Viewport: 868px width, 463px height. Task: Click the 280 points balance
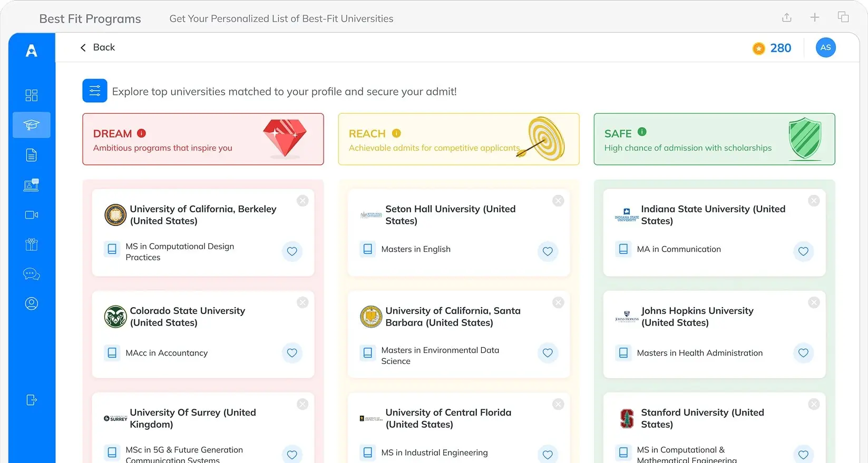(781, 48)
